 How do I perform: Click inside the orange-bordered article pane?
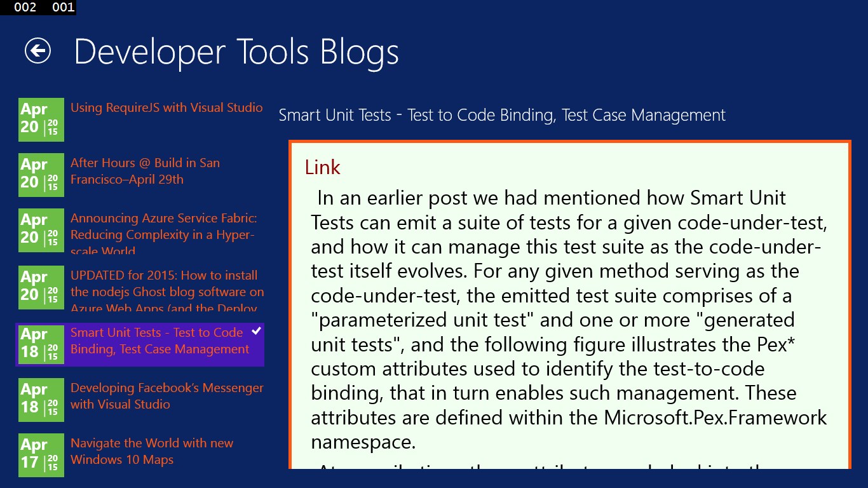(x=569, y=305)
